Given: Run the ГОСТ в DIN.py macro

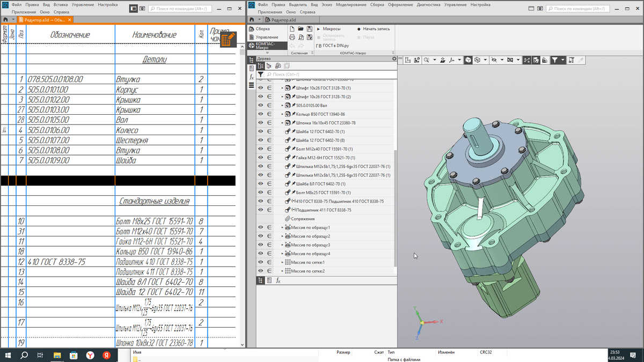Looking at the screenshot, I should click(x=332, y=46).
